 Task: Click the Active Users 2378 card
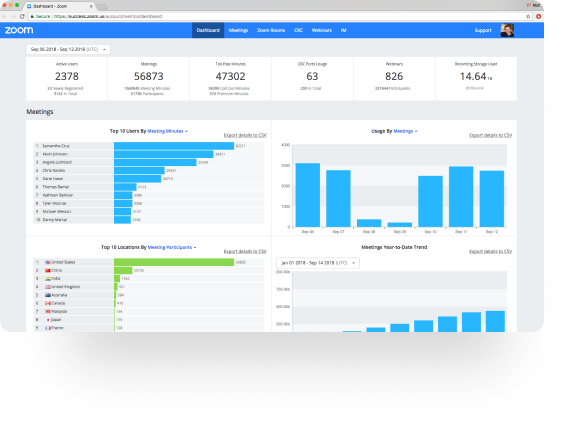67,78
